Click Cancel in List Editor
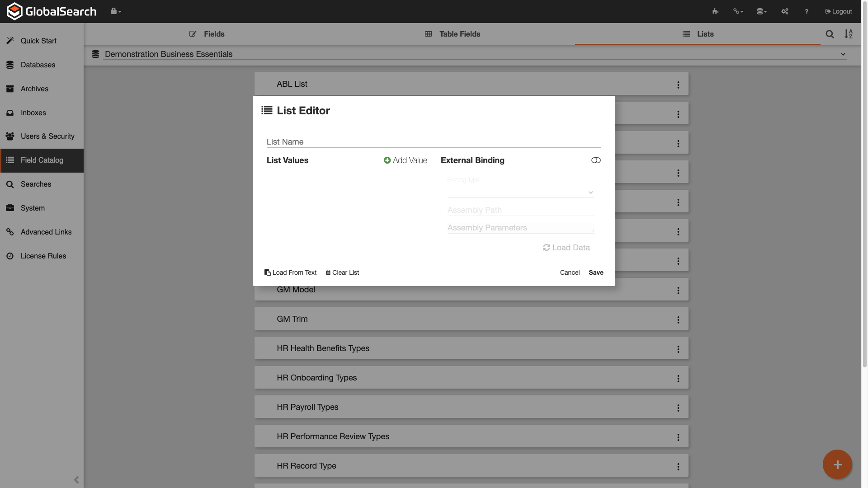Image resolution: width=868 pixels, height=488 pixels. coord(570,272)
